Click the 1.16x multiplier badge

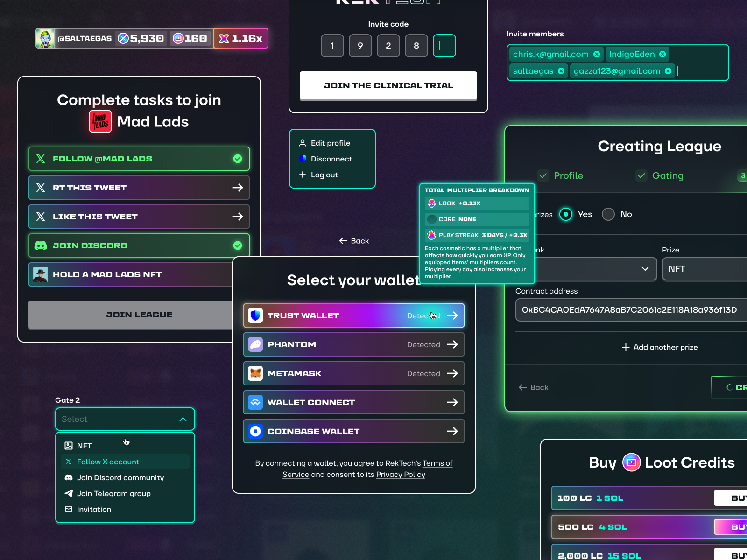[x=241, y=38]
